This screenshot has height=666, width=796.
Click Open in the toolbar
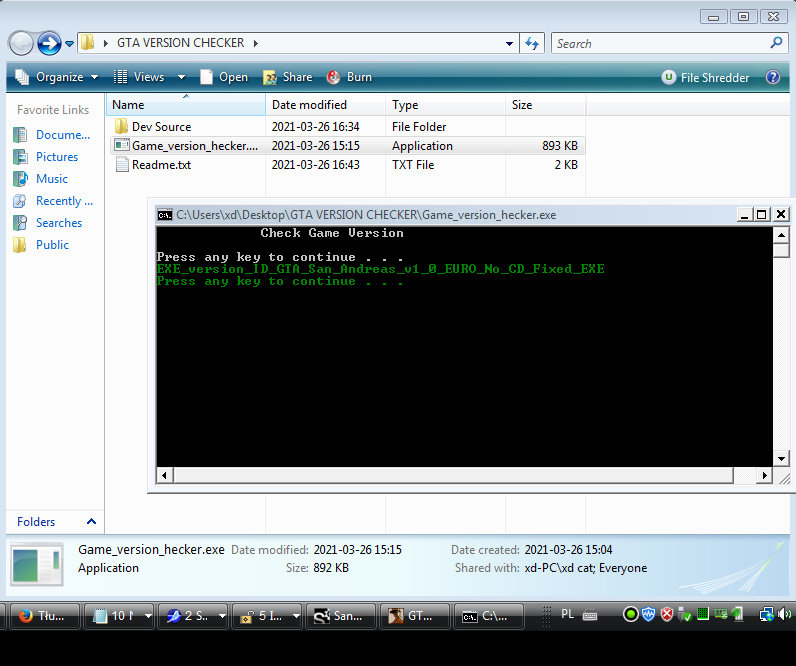click(224, 77)
